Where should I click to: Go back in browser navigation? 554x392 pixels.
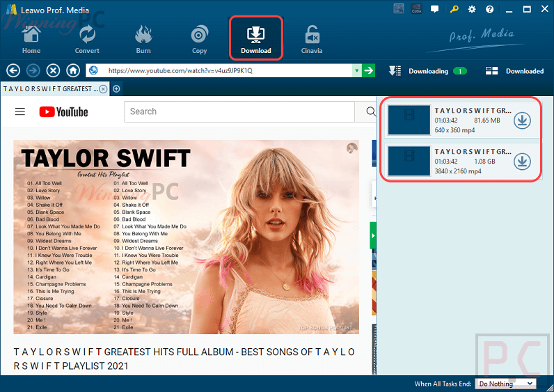[x=13, y=71]
